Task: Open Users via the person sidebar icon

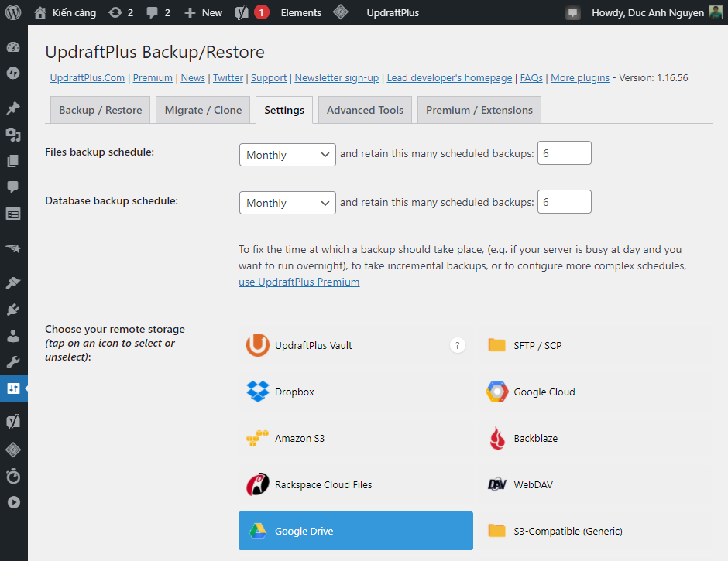Action: [13, 336]
